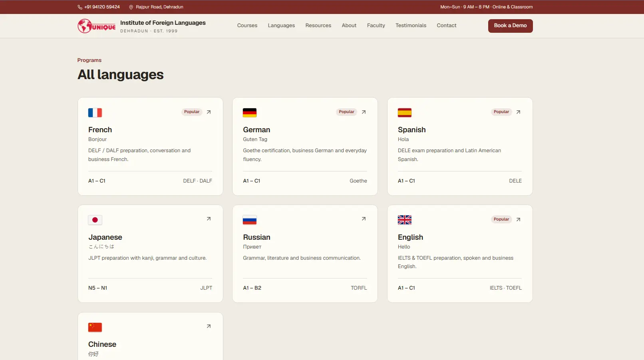Screen dimensions: 644x360
Task: Click the Popular badge on German card
Action: [346, 112]
